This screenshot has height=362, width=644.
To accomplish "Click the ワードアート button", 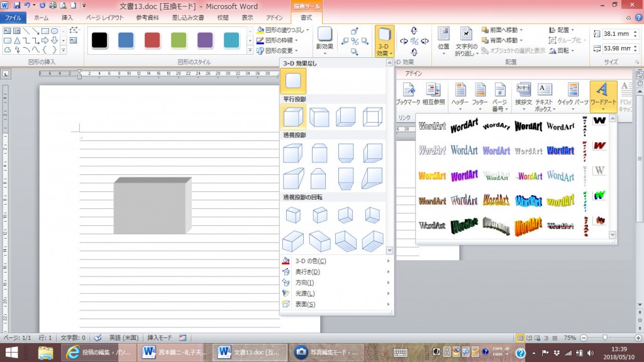I will (602, 96).
